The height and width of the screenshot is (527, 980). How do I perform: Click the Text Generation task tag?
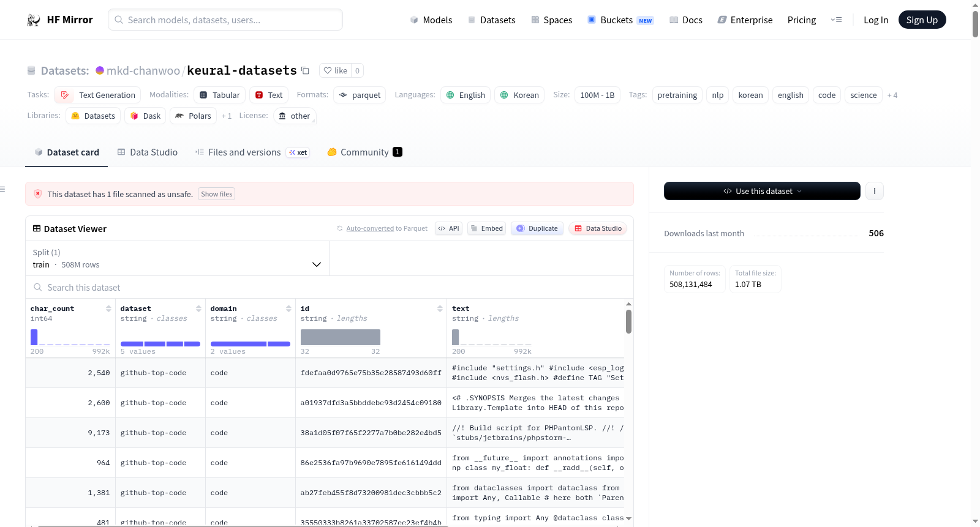click(97, 95)
